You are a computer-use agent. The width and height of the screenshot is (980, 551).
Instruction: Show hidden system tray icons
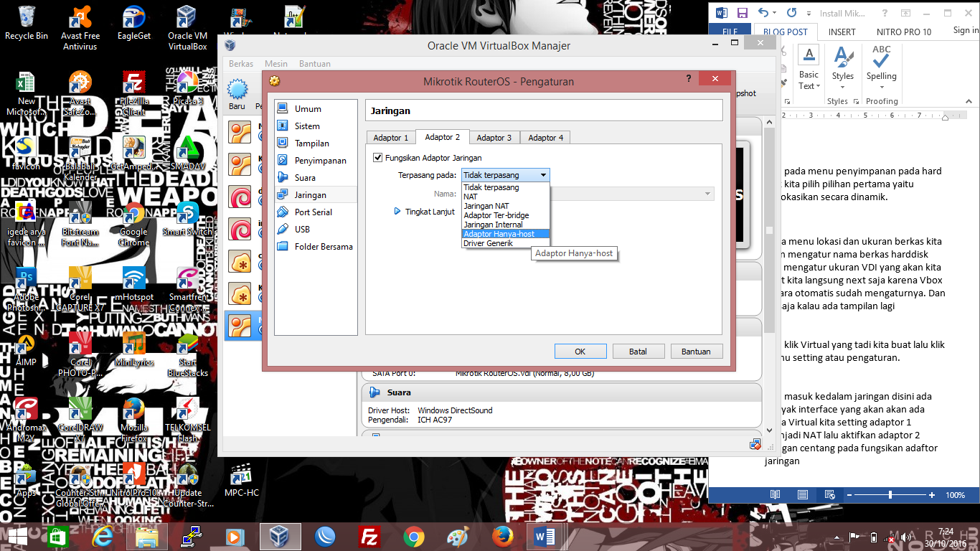(x=837, y=537)
